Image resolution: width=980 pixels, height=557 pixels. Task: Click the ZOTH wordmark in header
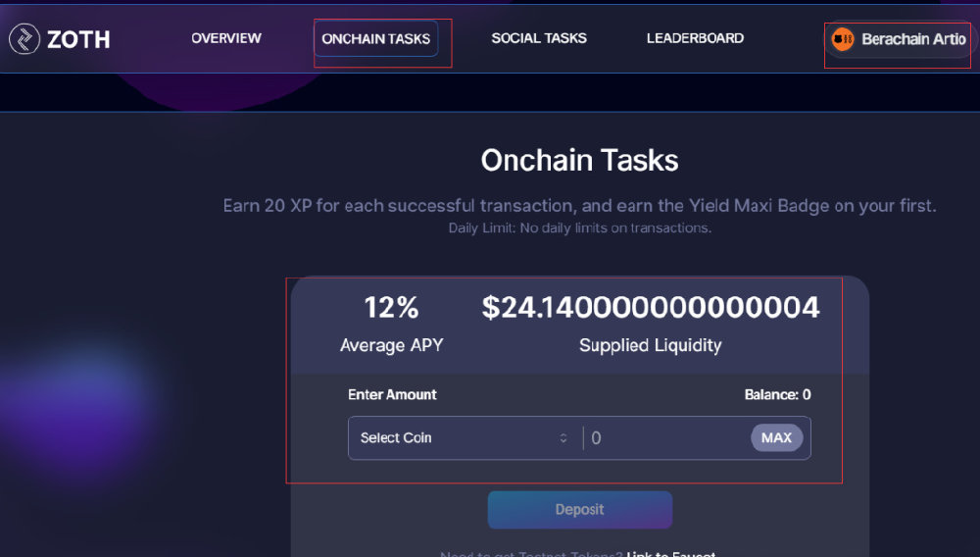point(78,39)
